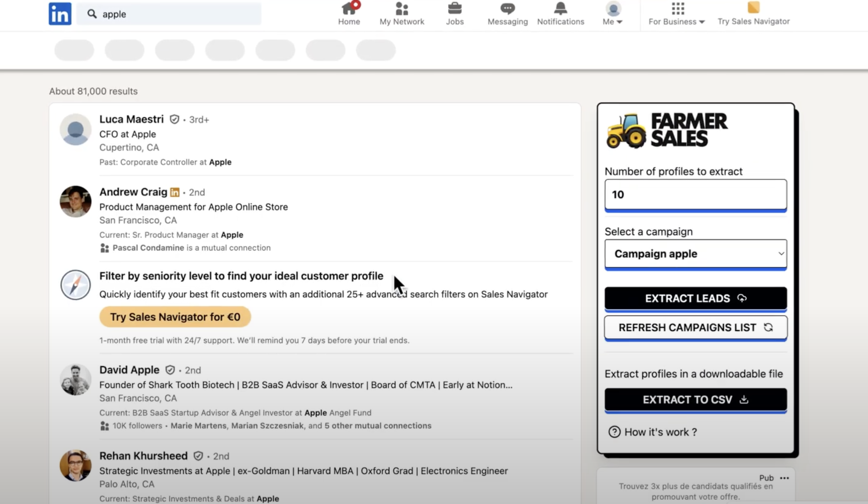Open Andrew Craig's profile name link
The image size is (868, 504).
pos(133,192)
